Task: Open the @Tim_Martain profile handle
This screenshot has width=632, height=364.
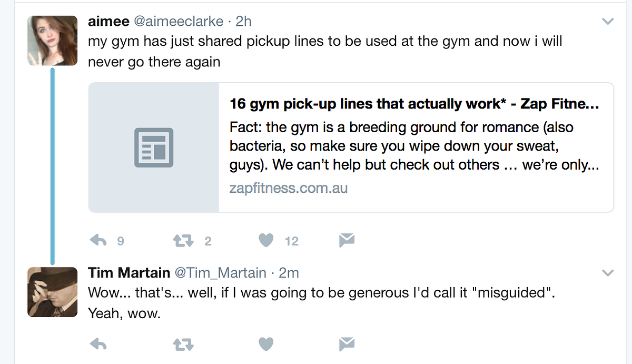Action: pyautogui.click(x=220, y=273)
